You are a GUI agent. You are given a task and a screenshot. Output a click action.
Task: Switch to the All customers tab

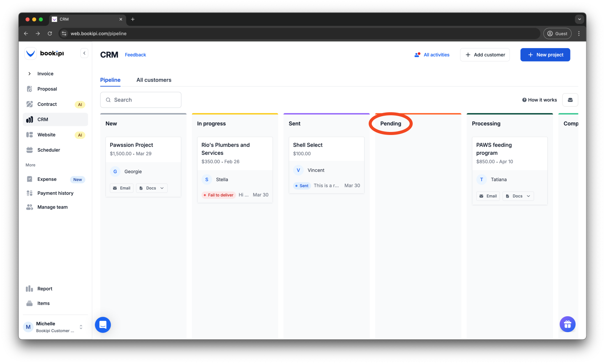click(154, 80)
